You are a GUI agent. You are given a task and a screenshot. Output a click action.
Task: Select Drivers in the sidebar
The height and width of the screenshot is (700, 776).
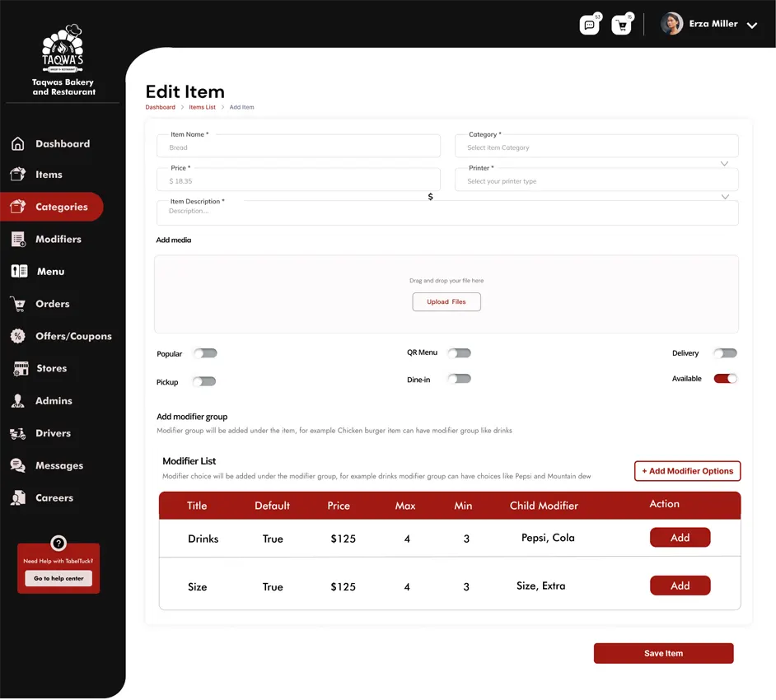click(x=51, y=433)
